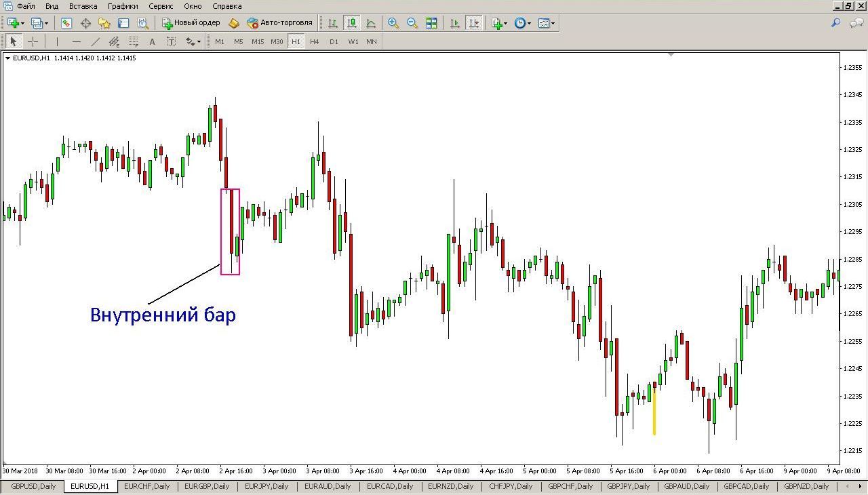Select the Vertical Line drawing tool
The height and width of the screenshot is (495, 868).
click(57, 41)
